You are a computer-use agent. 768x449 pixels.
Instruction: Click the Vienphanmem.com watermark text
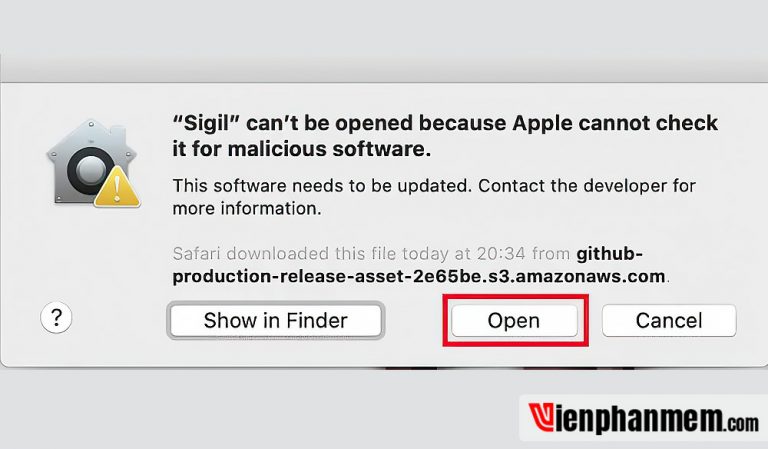point(644,419)
